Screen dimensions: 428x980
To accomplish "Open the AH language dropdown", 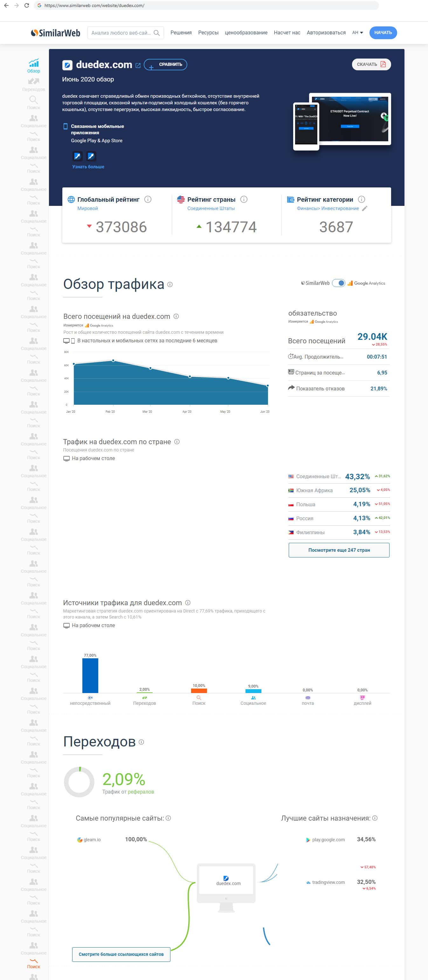I will [357, 33].
